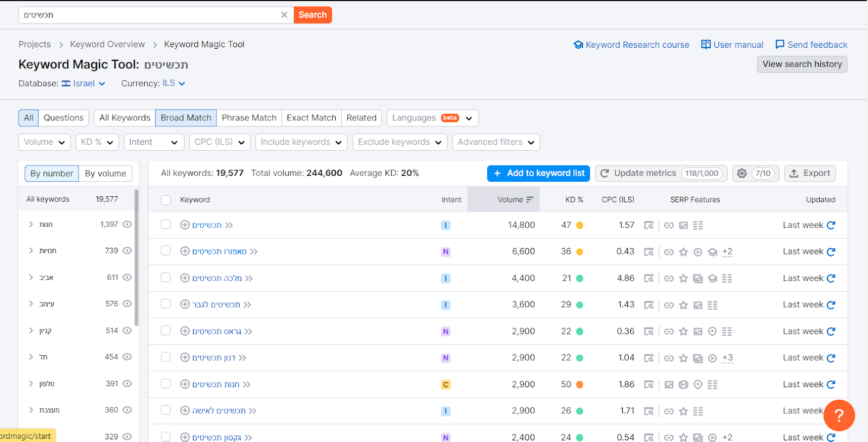Open the column settings gear showing 7/10

tap(756, 174)
